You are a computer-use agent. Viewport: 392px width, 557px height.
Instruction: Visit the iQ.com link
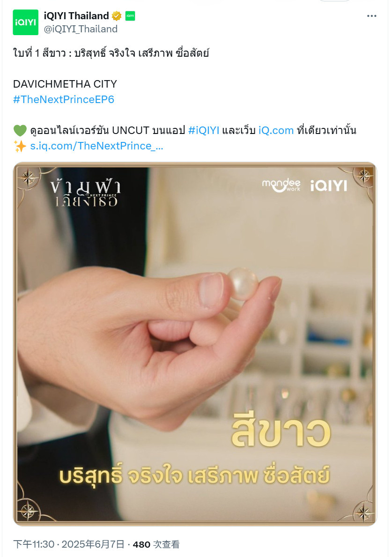pos(276,130)
